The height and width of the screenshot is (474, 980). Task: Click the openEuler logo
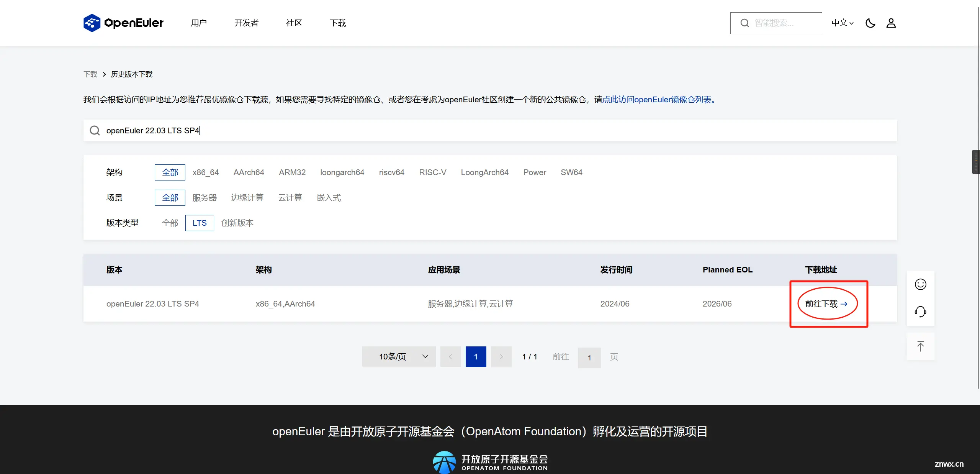(123, 23)
